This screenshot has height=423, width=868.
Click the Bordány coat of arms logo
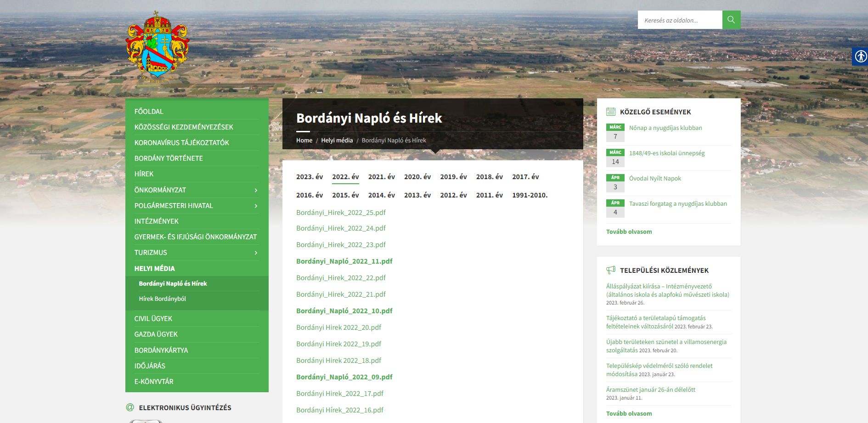click(158, 47)
